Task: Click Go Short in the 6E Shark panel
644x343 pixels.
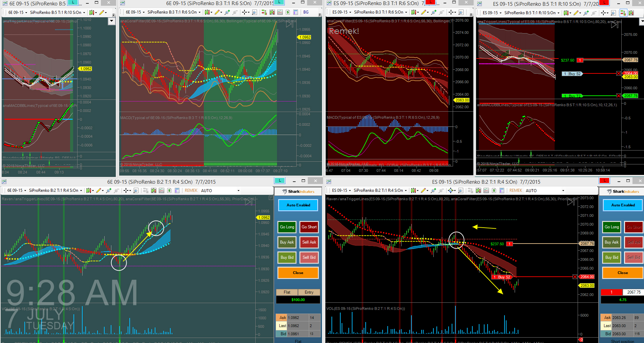Action: (309, 227)
